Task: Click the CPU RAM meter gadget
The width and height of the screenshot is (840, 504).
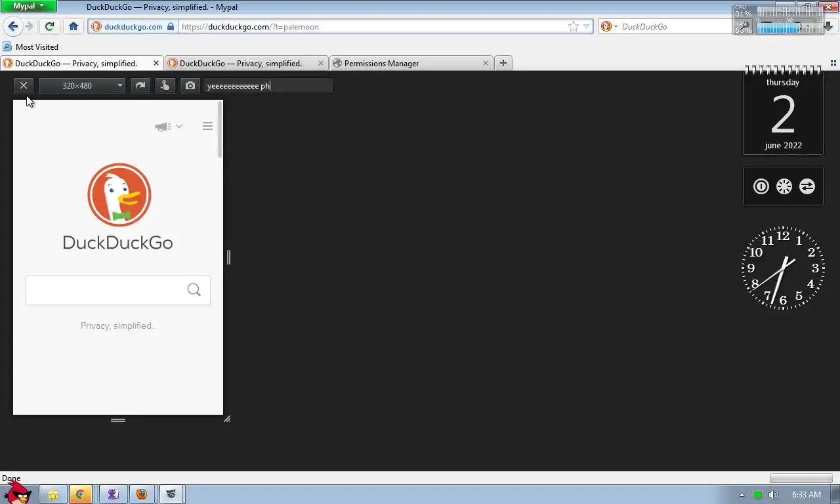Action: [778, 20]
